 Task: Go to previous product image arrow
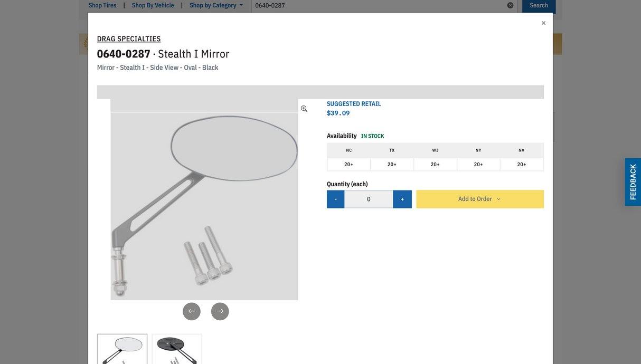(192, 311)
